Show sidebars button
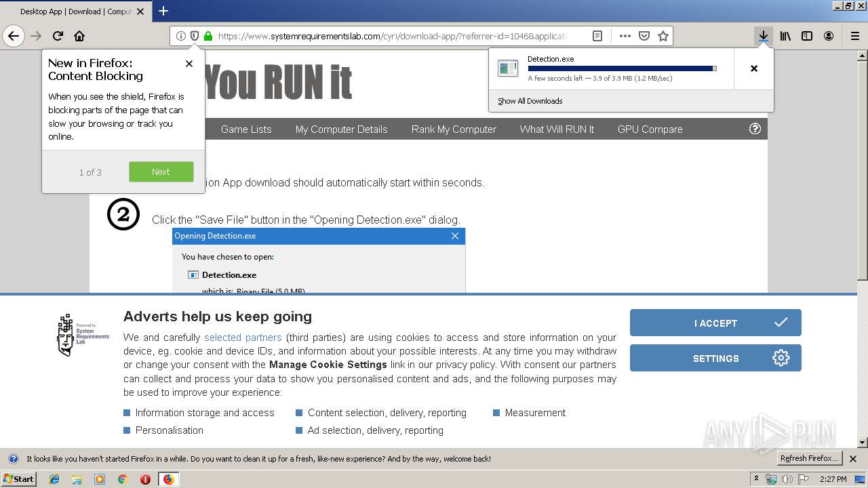The width and height of the screenshot is (868, 488). (x=807, y=36)
